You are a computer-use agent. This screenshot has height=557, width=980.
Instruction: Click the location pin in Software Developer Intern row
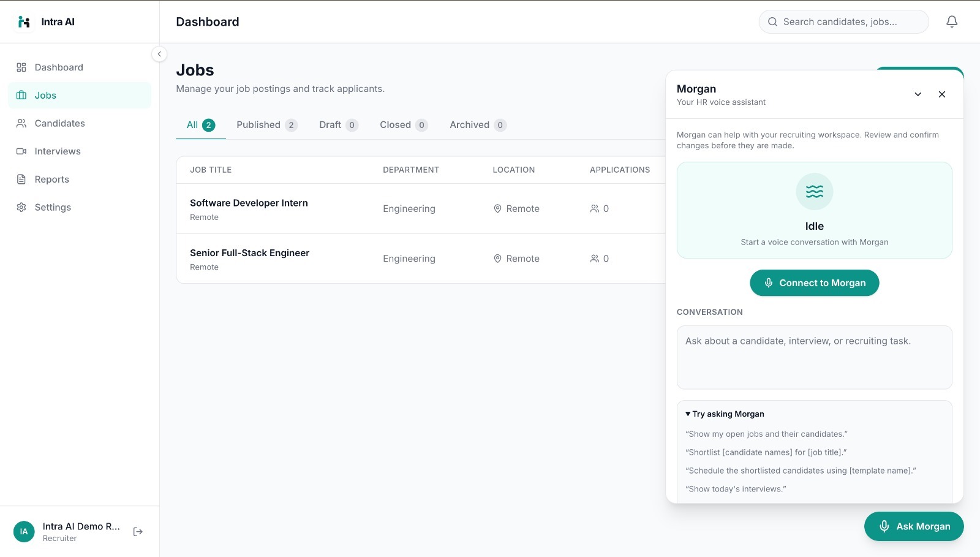coord(498,209)
